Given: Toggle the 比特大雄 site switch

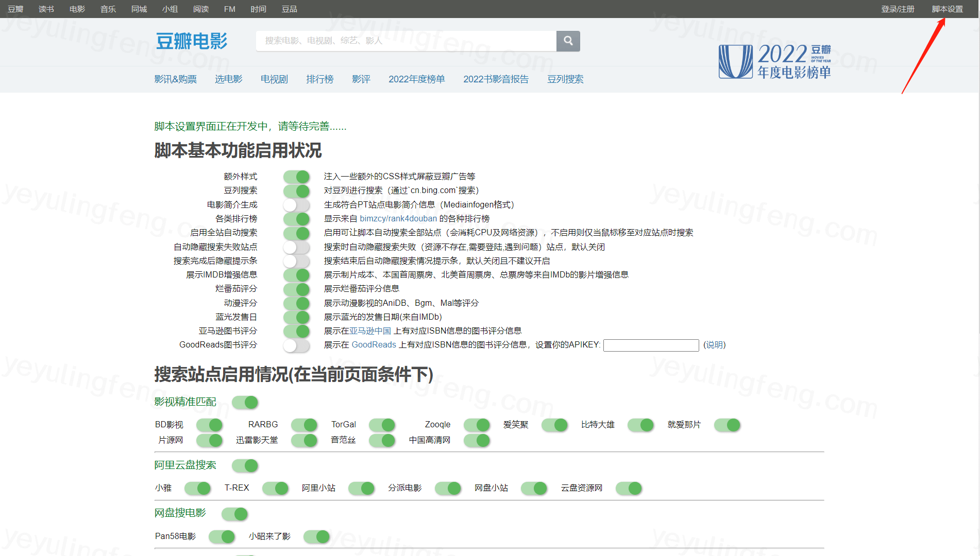Looking at the screenshot, I should click(x=640, y=425).
